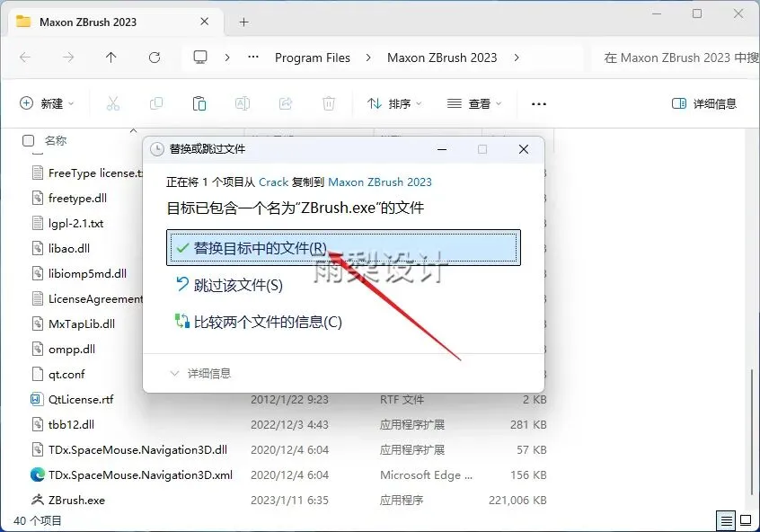Viewport: 760px width, 532px height.
Task: Click the ZBrush.exe size cell 221,006 KB
Action: click(x=517, y=500)
